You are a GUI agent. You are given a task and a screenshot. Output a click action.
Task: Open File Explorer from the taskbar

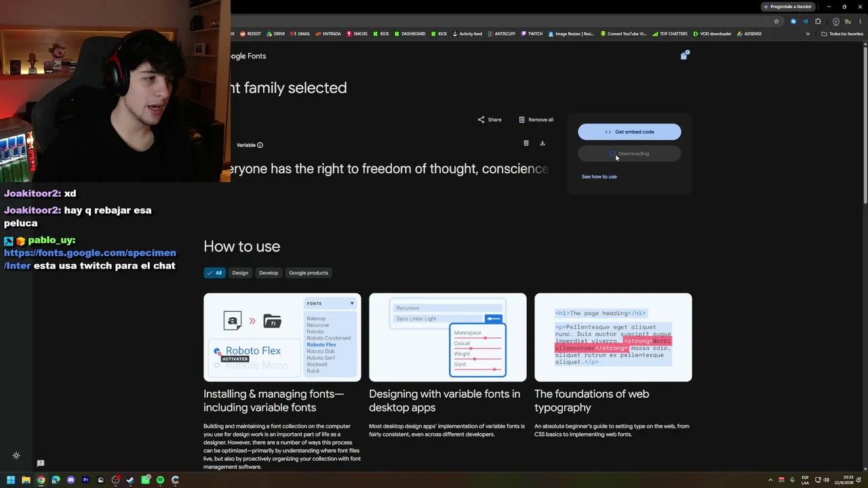tap(26, 480)
